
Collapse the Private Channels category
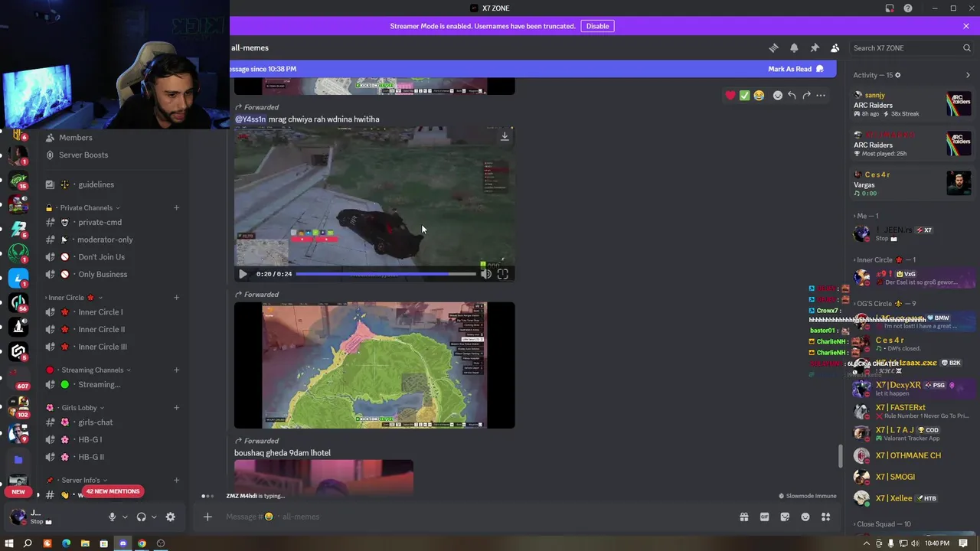pos(87,207)
